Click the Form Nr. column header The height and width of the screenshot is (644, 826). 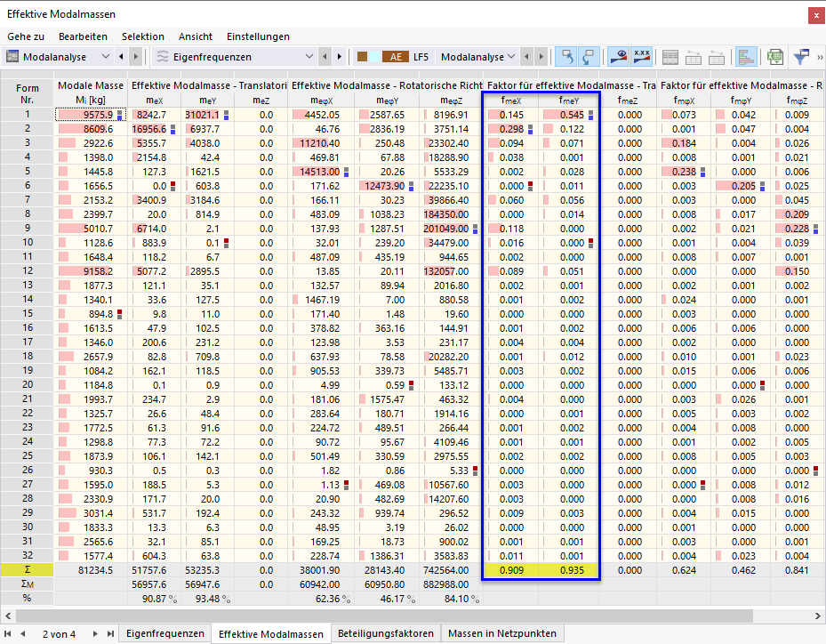[27, 93]
